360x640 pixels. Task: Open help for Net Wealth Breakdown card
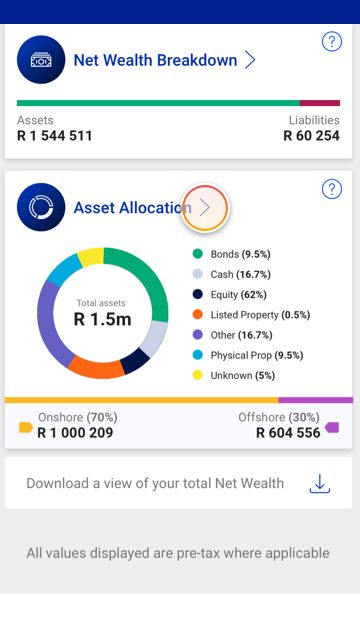click(331, 41)
